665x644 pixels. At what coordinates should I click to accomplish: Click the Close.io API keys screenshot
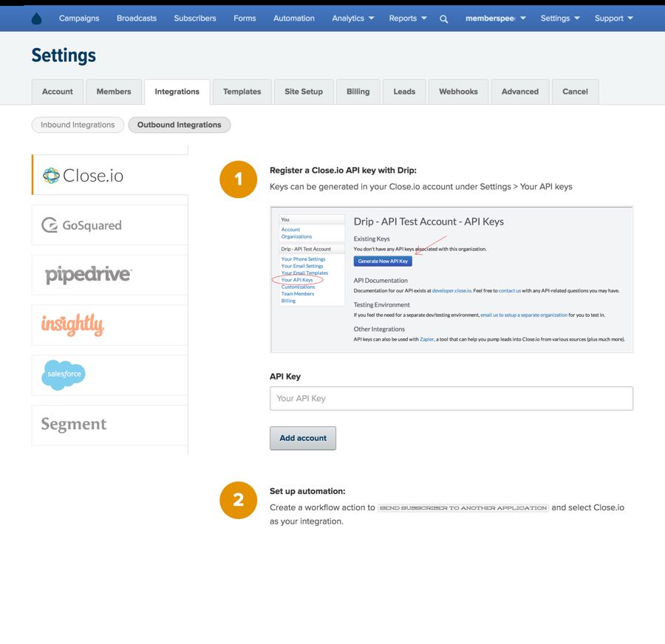(x=451, y=280)
